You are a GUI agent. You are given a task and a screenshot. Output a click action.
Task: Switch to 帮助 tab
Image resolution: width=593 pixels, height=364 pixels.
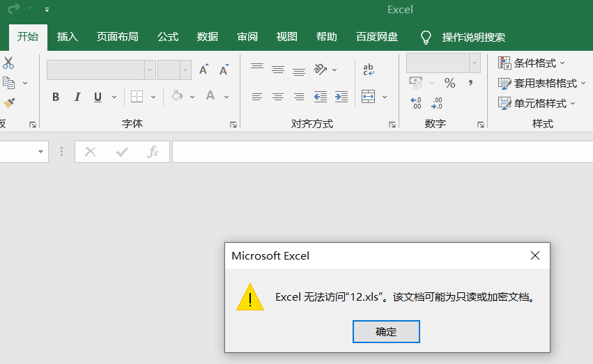(326, 37)
